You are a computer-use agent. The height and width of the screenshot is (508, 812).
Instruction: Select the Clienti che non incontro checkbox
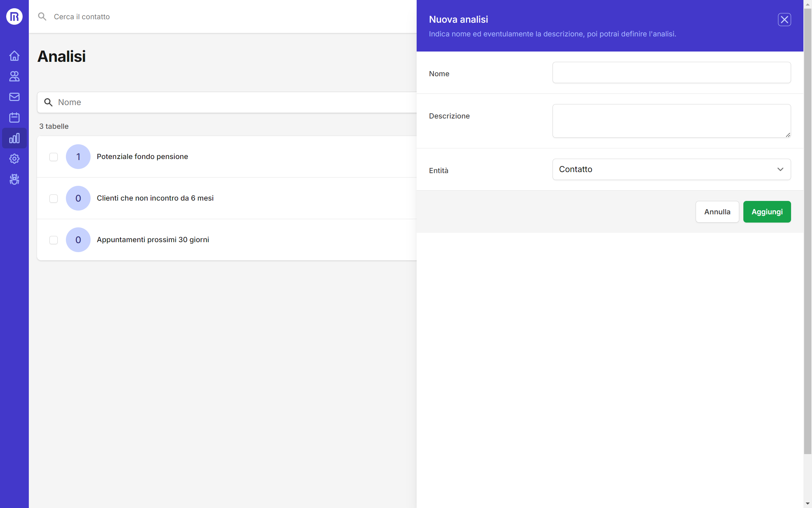[x=54, y=199]
